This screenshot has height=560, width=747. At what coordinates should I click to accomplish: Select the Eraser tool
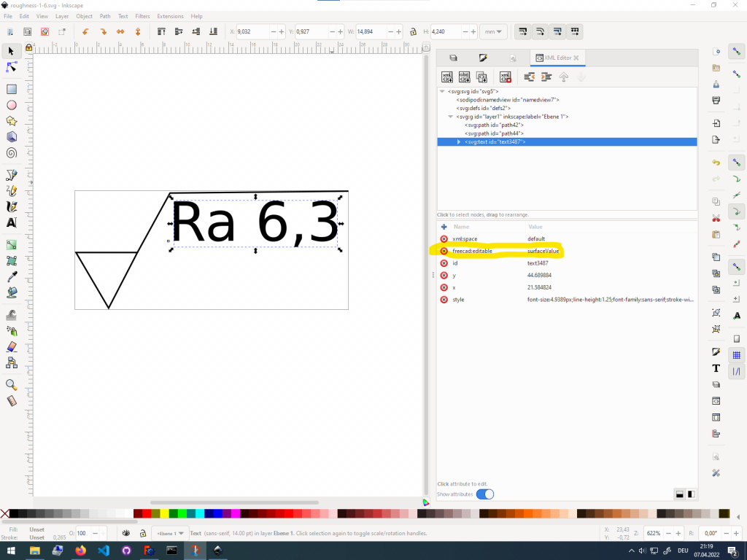(12, 346)
